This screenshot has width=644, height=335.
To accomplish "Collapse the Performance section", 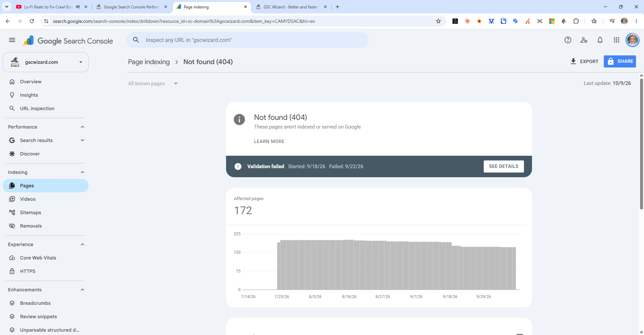I will click(83, 127).
